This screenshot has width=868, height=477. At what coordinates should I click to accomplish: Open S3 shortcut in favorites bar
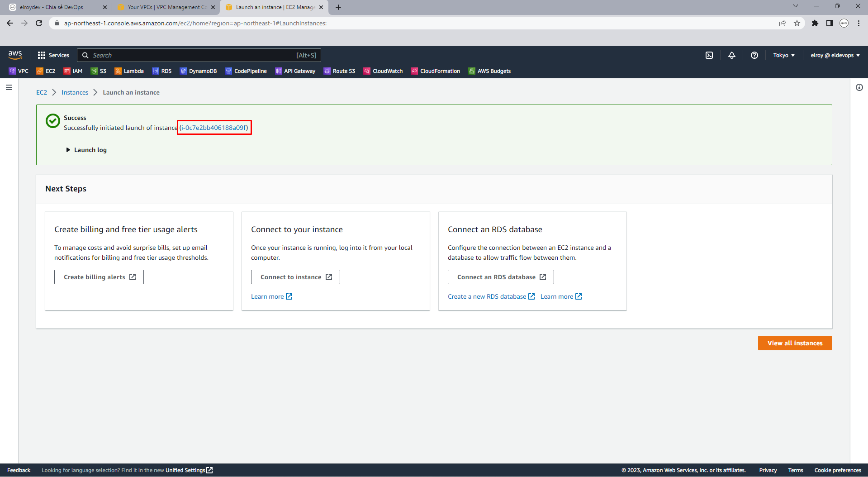pyautogui.click(x=99, y=71)
